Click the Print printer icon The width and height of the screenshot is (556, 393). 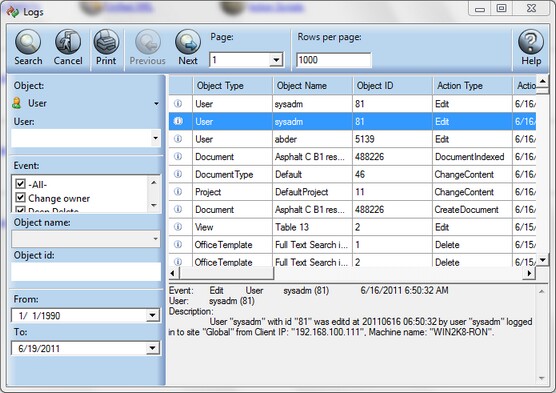click(106, 42)
